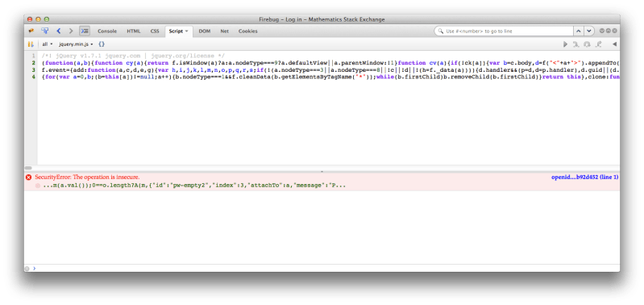This screenshot has width=644, height=305.
Task: Click the Continue debugger play icon
Action: tap(565, 44)
